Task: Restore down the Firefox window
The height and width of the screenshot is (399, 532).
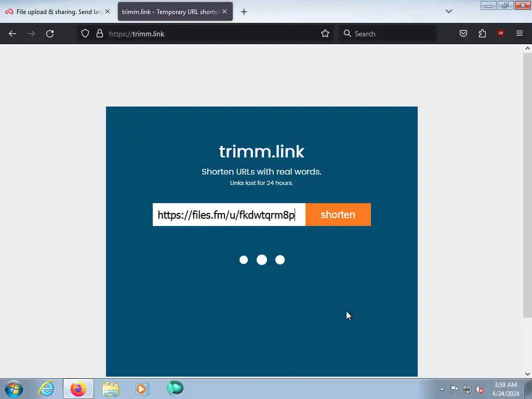Action: 506,6
